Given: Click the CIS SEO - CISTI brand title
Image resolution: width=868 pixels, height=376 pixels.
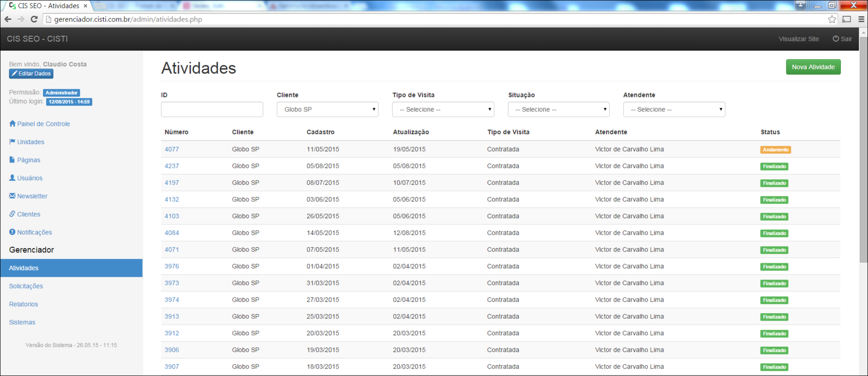Looking at the screenshot, I should [37, 39].
